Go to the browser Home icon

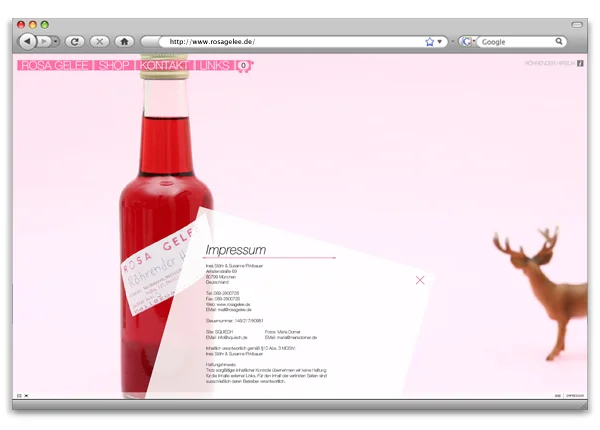click(x=124, y=41)
